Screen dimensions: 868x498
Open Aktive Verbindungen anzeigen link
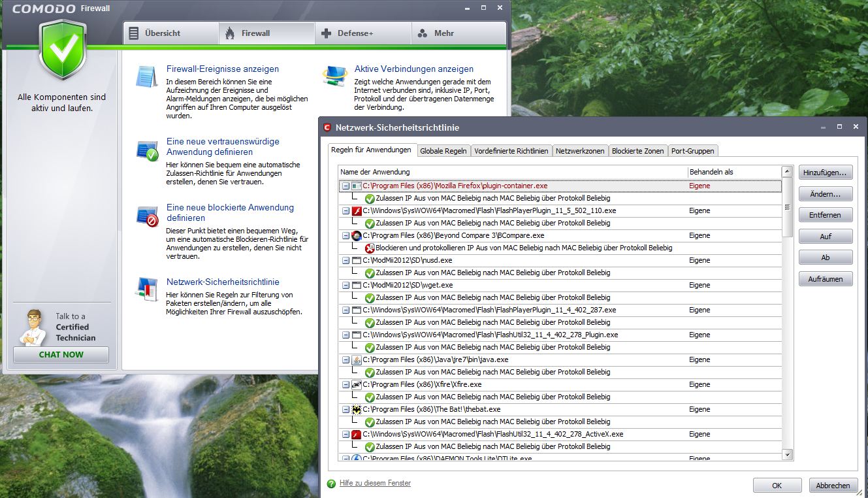[414, 69]
